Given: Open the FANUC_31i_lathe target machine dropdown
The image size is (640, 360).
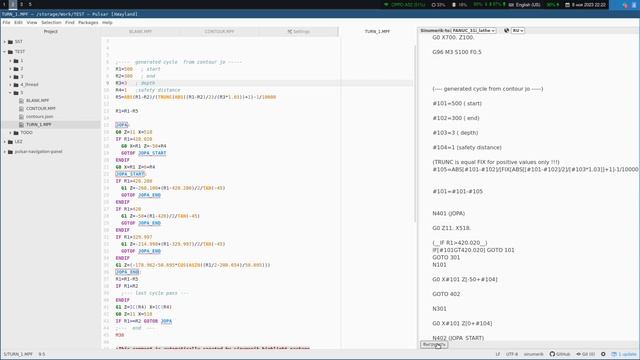Looking at the screenshot, I should tap(473, 31).
